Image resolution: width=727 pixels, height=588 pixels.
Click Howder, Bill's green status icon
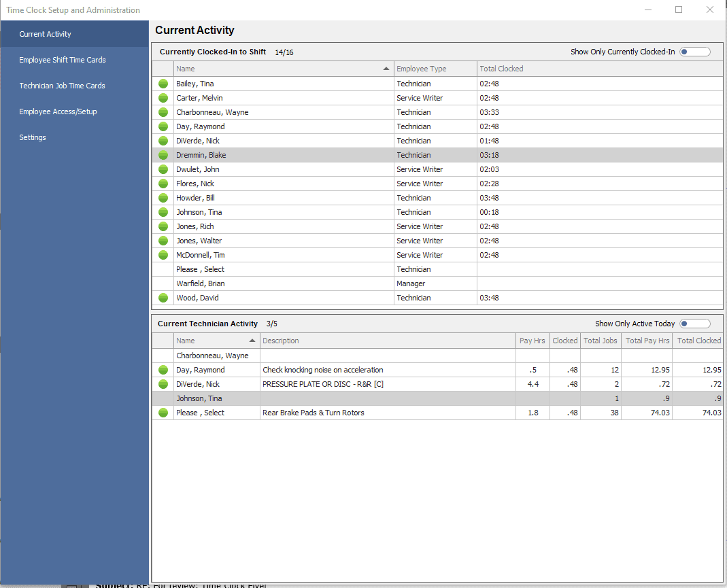(x=163, y=197)
